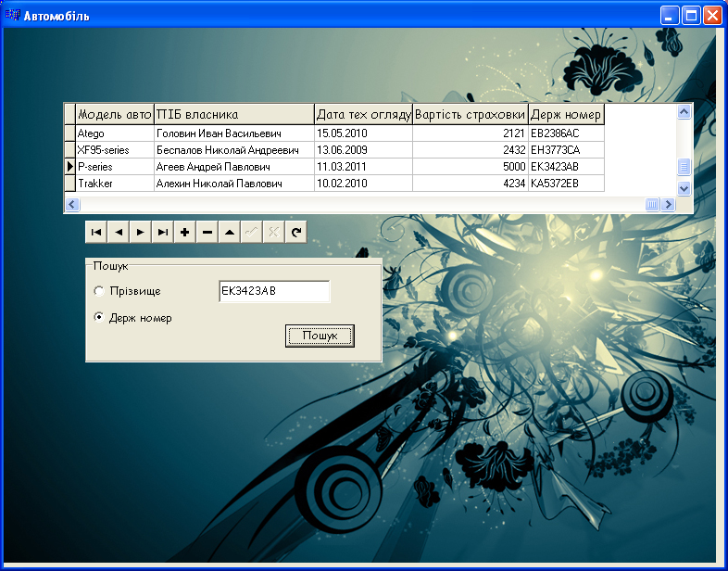The height and width of the screenshot is (571, 728).
Task: Post edit with checkmark navigator button
Action: point(251,233)
